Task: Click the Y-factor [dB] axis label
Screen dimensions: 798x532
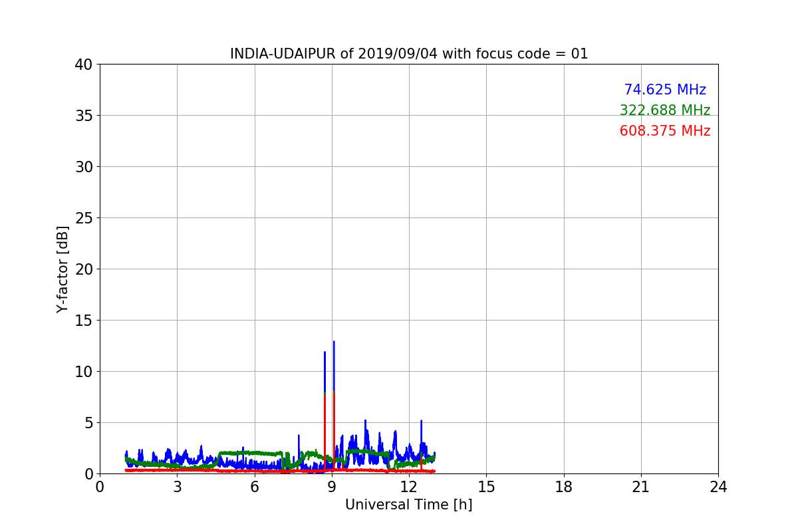Action: [63, 269]
